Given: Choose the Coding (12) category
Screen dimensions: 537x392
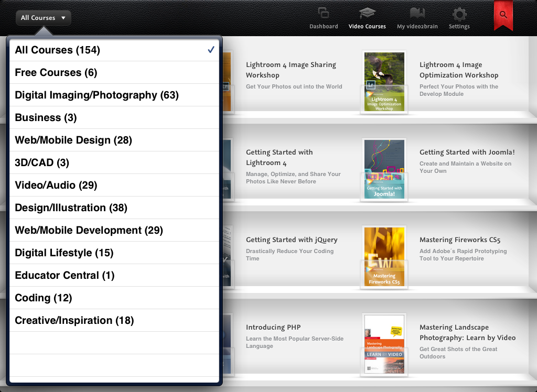Looking at the screenshot, I should (114, 298).
